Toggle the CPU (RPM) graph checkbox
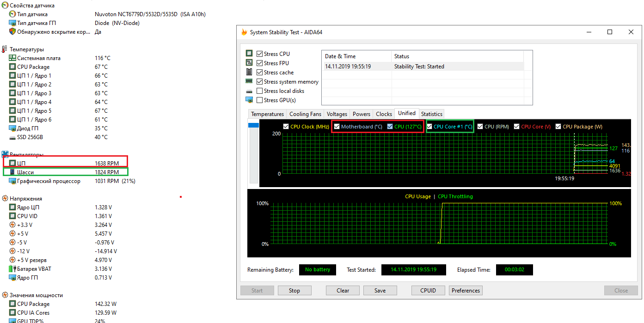The width and height of the screenshot is (644, 323). pyautogui.click(x=480, y=127)
